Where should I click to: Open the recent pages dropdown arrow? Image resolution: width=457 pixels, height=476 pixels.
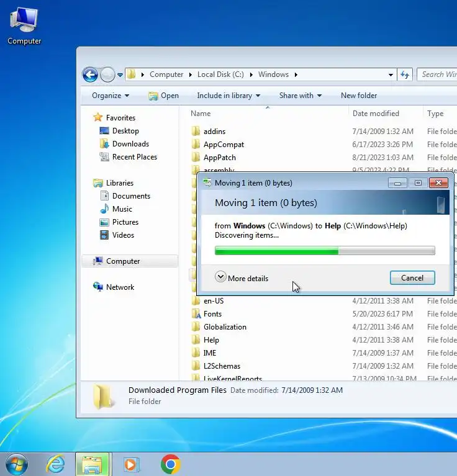pyautogui.click(x=120, y=74)
